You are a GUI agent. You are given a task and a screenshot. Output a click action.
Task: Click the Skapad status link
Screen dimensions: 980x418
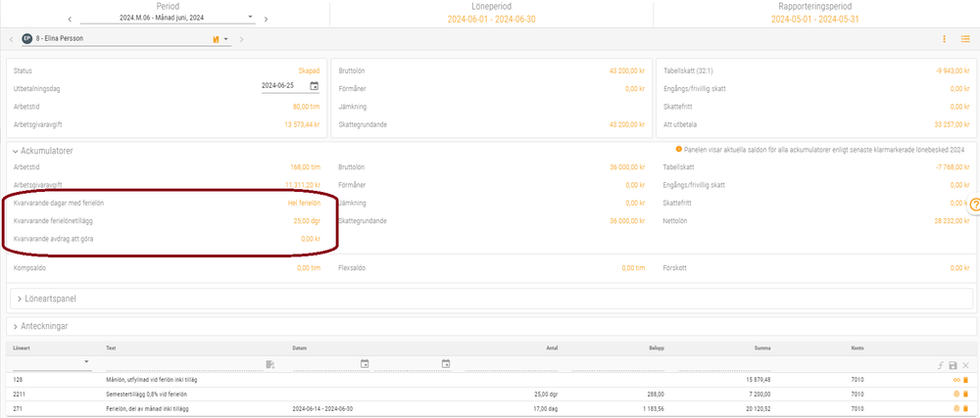[309, 70]
